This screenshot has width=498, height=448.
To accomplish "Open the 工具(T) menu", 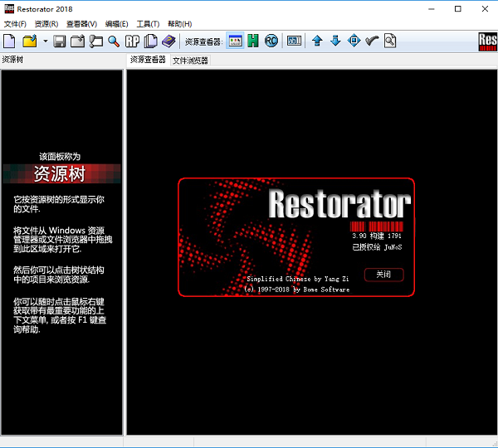I will [148, 24].
